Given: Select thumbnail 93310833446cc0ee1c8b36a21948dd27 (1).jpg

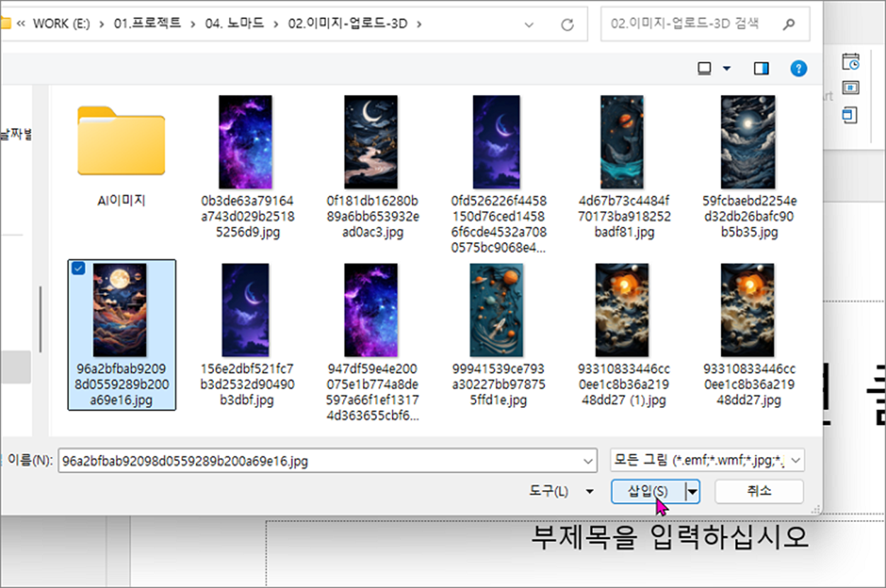Looking at the screenshot, I should (x=622, y=310).
